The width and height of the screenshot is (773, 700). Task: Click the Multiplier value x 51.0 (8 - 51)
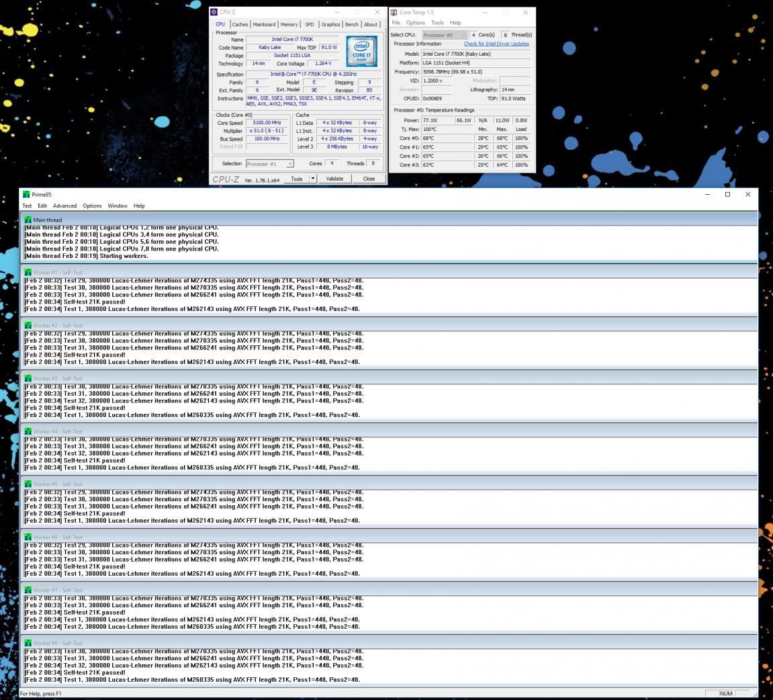[x=267, y=130]
